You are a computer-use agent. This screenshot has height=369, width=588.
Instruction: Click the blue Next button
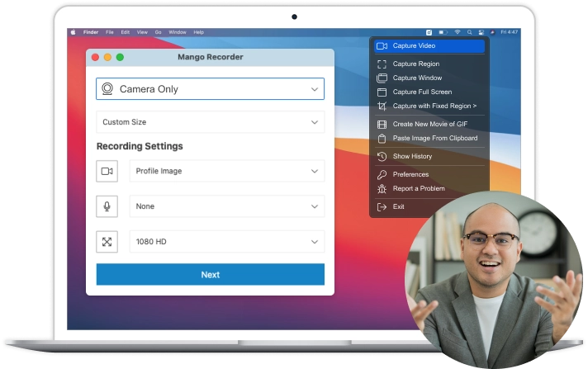point(211,275)
